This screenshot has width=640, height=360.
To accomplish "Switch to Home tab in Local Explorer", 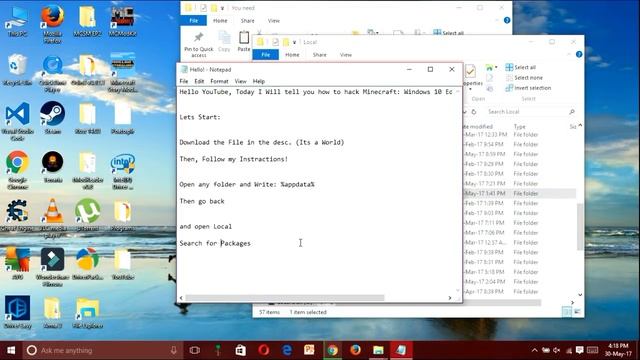I will click(292, 55).
